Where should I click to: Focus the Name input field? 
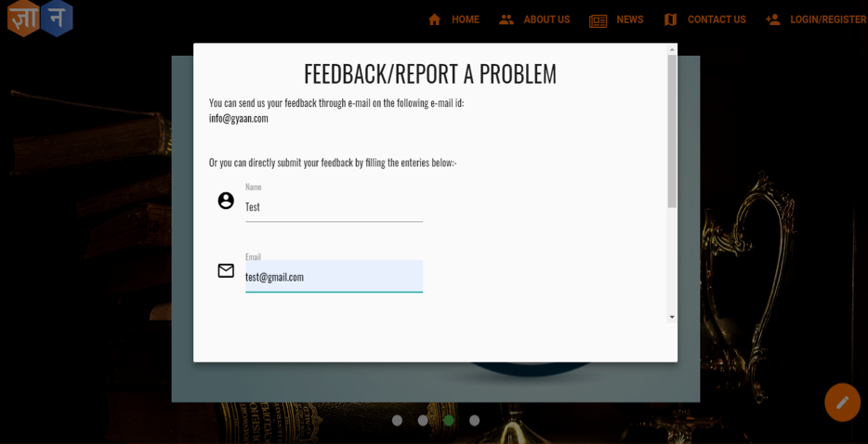(334, 207)
